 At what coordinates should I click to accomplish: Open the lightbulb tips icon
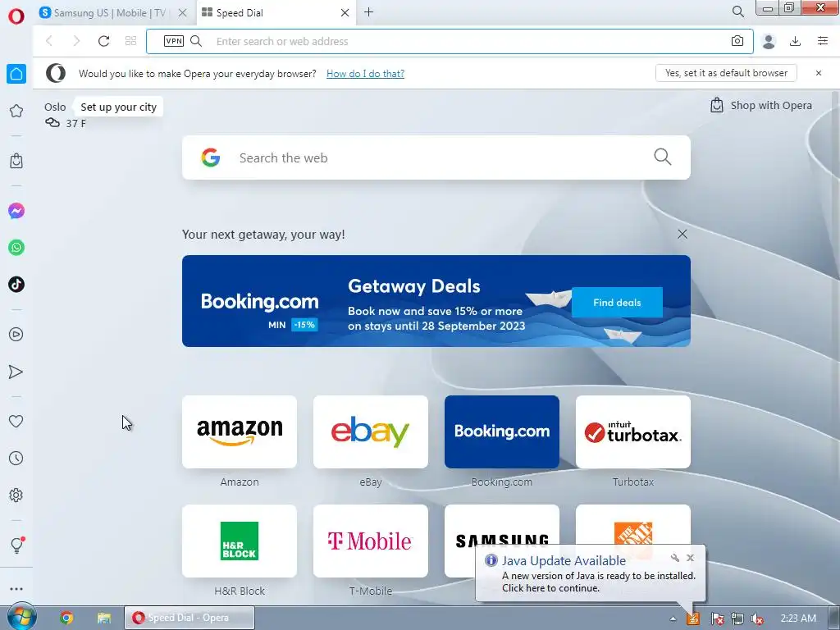(x=16, y=546)
